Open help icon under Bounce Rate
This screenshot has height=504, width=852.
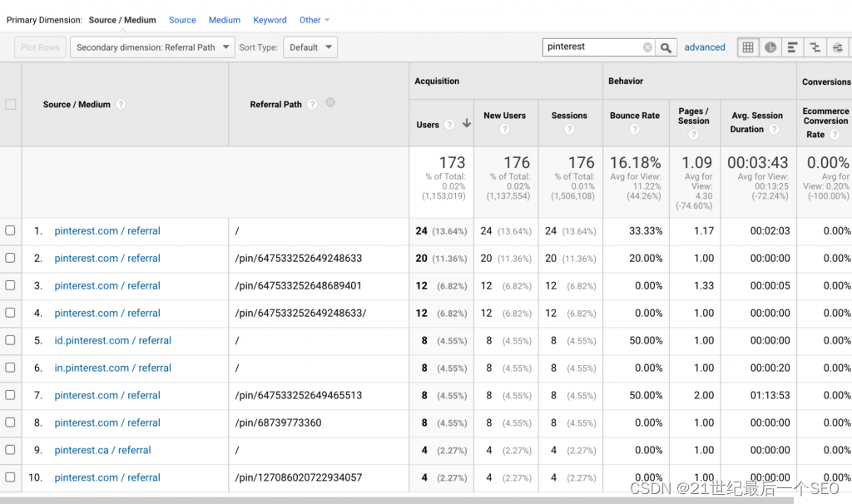[x=635, y=129]
